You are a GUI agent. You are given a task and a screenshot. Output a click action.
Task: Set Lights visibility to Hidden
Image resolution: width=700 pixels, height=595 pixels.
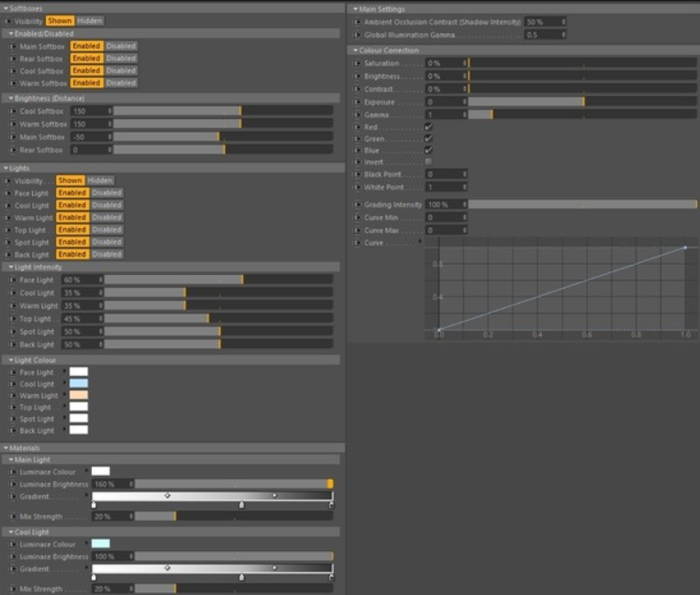(x=100, y=181)
